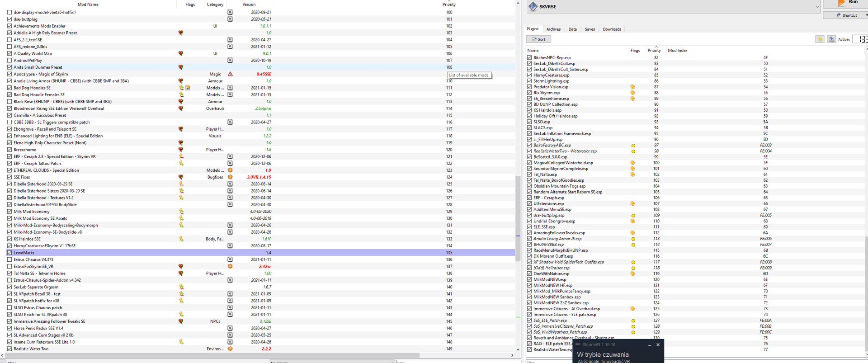The height and width of the screenshot is (363, 868).
Task: Click the date icon on HornyCreaturesofSkyrim V1 17bSE
Action: pyautogui.click(x=230, y=246)
